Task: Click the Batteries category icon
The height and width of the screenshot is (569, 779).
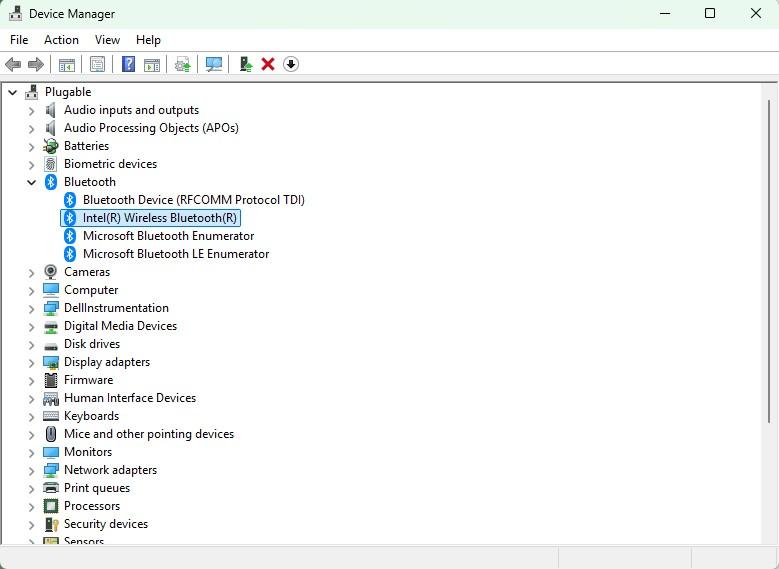Action: pos(51,146)
